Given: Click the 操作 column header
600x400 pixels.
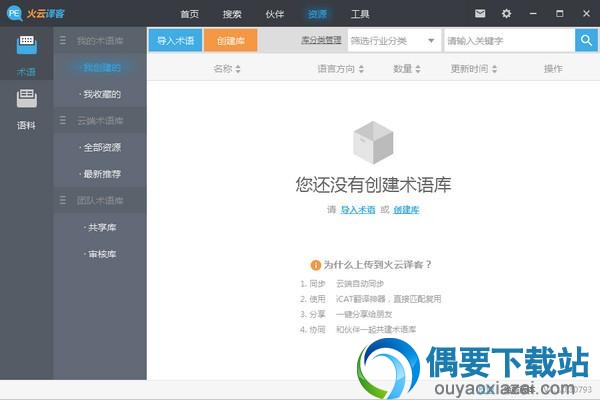Looking at the screenshot, I should pyautogui.click(x=553, y=69).
